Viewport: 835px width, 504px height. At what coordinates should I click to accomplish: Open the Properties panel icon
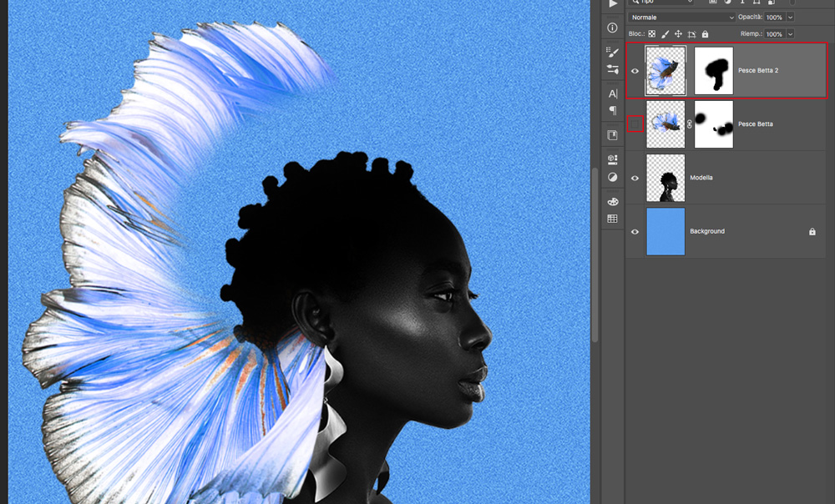tap(613, 159)
